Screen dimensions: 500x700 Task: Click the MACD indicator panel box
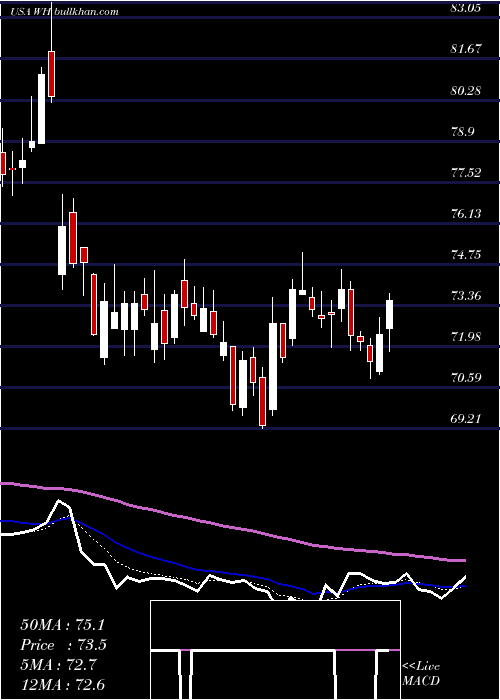click(x=275, y=650)
